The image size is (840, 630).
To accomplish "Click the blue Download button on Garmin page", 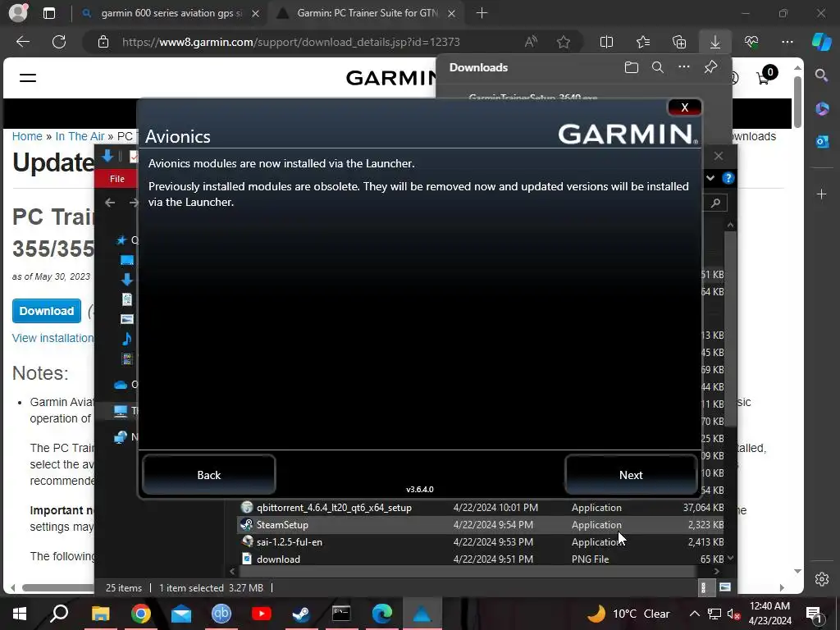I will point(47,311).
